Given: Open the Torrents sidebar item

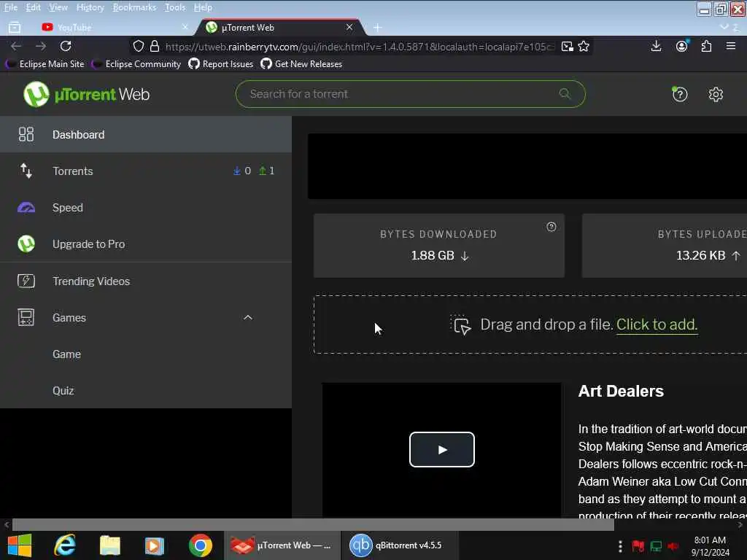Looking at the screenshot, I should click(146, 171).
